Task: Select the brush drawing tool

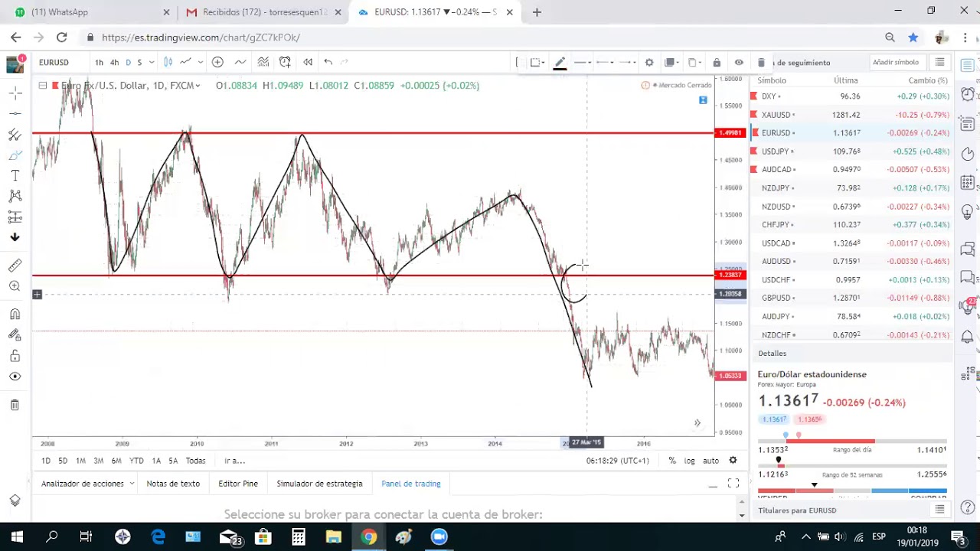Action: (x=15, y=155)
